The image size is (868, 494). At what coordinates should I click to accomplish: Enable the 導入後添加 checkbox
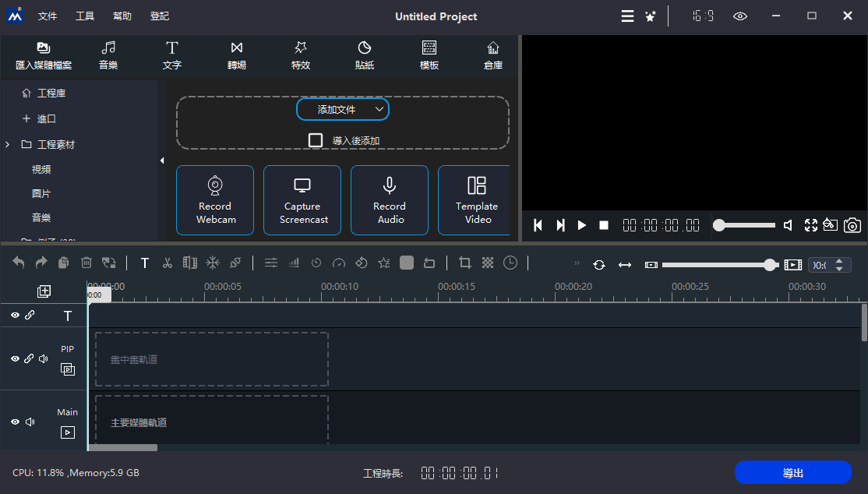pos(316,140)
